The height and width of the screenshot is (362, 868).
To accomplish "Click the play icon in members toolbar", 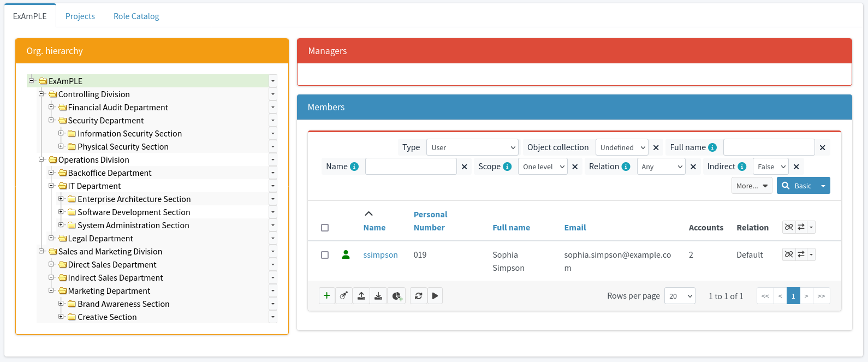I will pyautogui.click(x=435, y=295).
